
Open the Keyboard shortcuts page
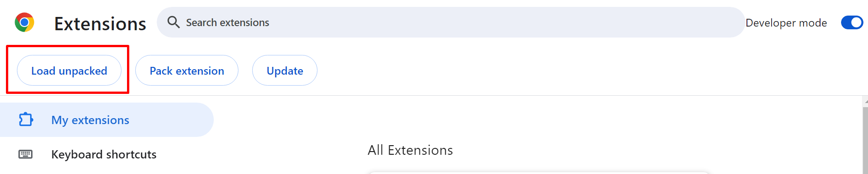point(104,154)
